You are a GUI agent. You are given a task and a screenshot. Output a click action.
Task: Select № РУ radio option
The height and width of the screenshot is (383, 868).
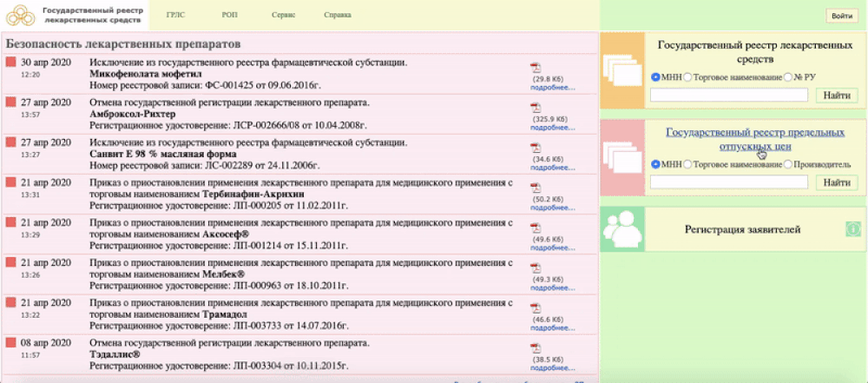(x=788, y=77)
